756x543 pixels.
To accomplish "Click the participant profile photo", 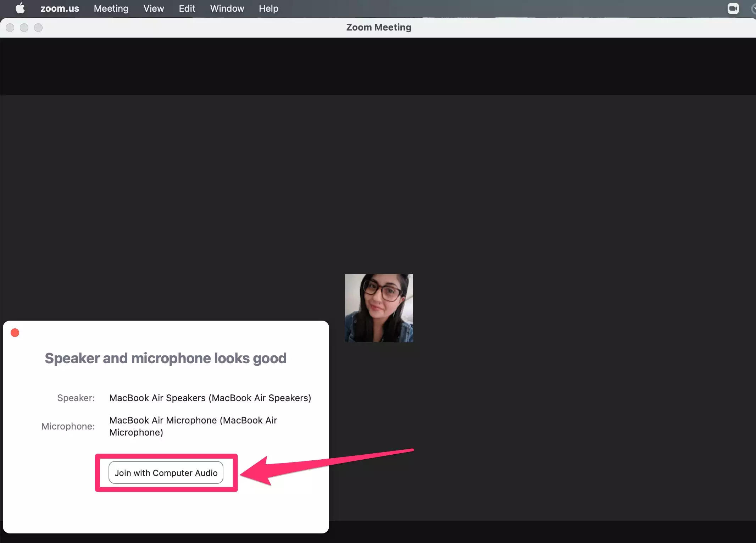I will pyautogui.click(x=379, y=308).
